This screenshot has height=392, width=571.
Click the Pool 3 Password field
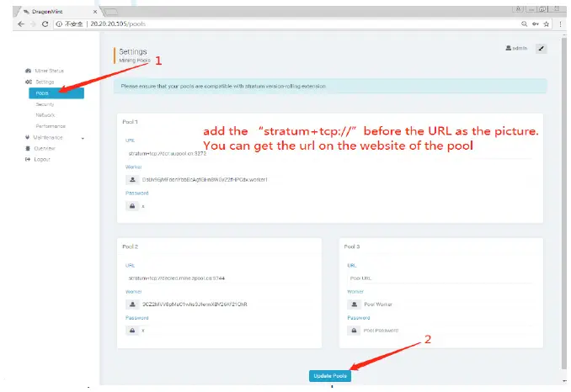pyautogui.click(x=447, y=331)
